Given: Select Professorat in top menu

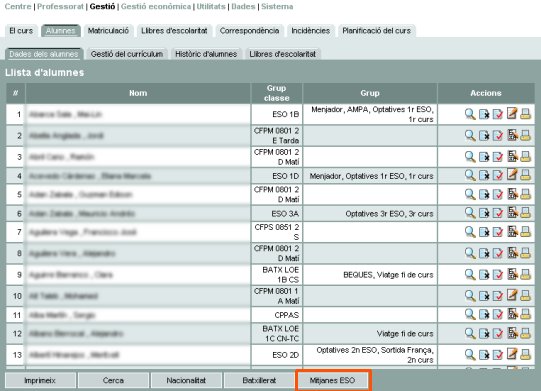Looking at the screenshot, I should pyautogui.click(x=60, y=6).
